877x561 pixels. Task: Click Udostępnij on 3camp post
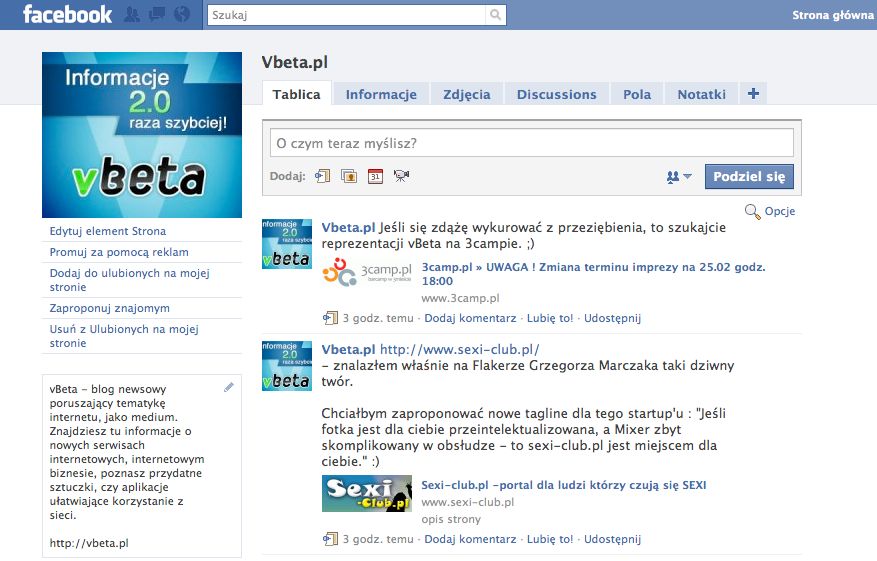(612, 318)
